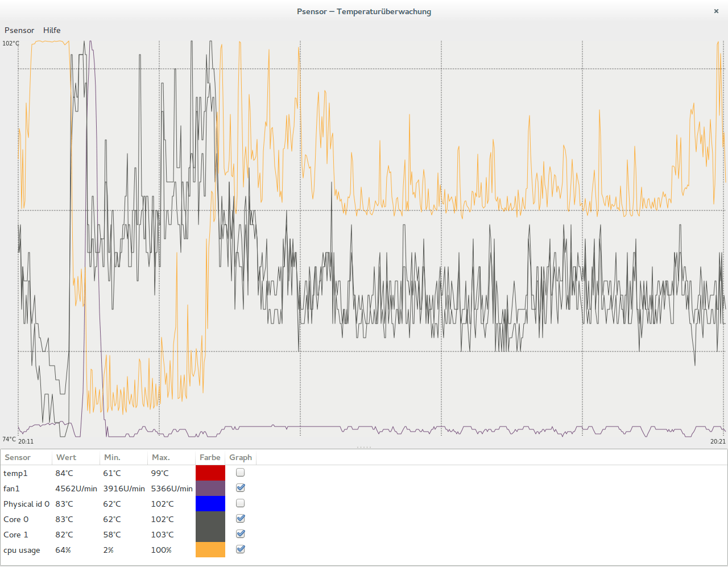Select the cpu usage sensor name

(x=22, y=550)
